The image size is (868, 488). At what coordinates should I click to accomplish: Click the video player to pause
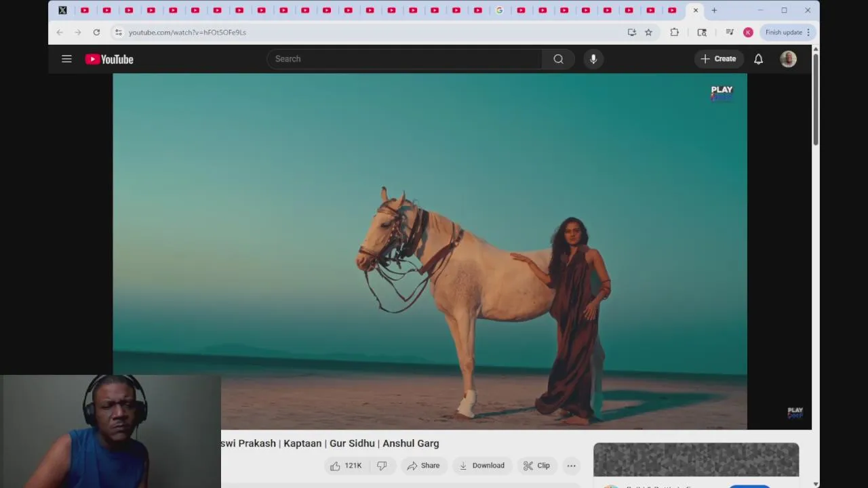coord(430,251)
